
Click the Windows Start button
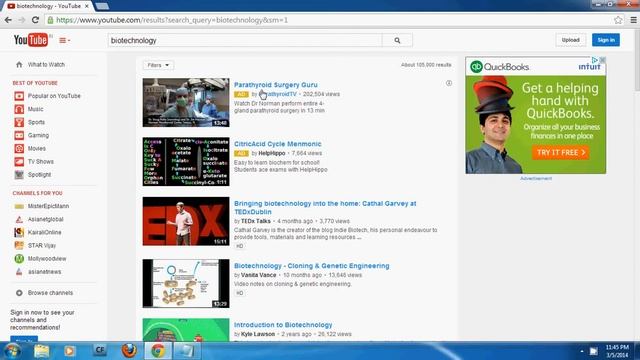[12, 351]
